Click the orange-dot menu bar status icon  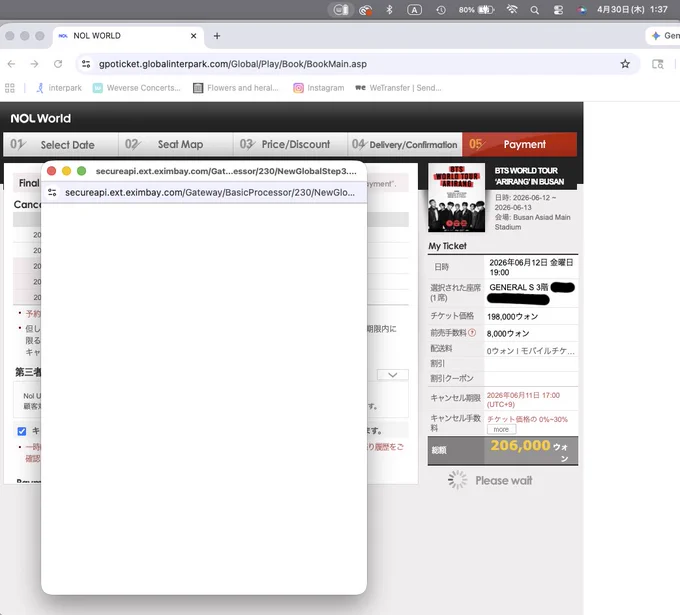[366, 10]
